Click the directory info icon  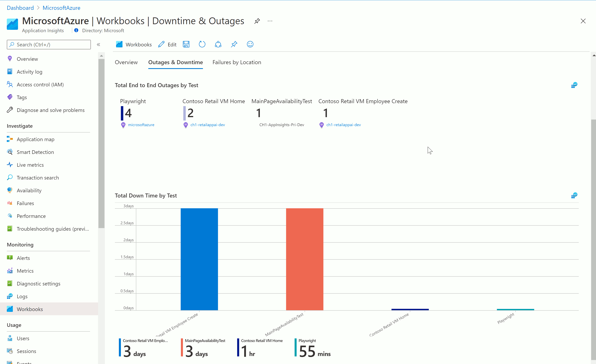click(x=76, y=30)
